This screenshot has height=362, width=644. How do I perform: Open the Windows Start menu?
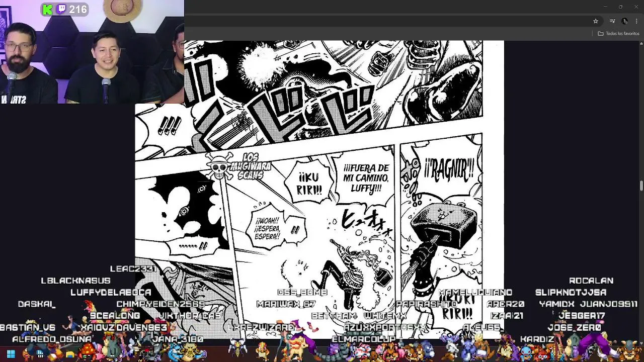coord(11,354)
